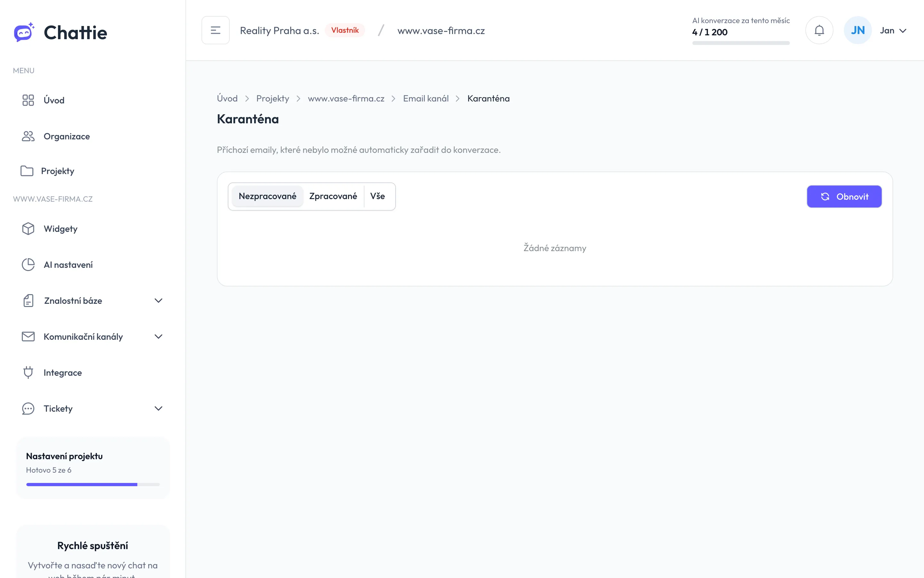Image resolution: width=924 pixels, height=578 pixels.
Task: Click the Úvod dashboard grid icon
Action: pyautogui.click(x=28, y=100)
